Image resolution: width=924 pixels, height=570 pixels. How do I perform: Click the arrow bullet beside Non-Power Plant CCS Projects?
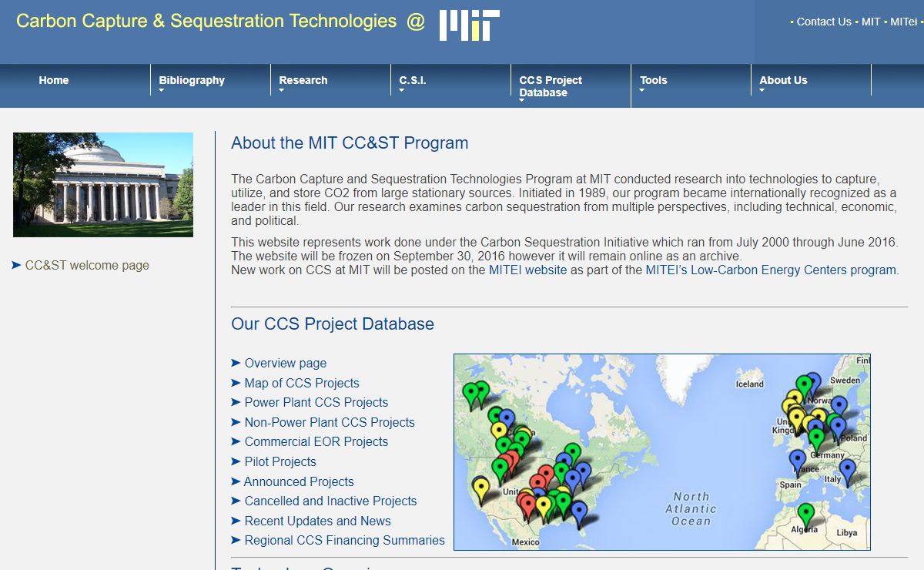pos(236,422)
